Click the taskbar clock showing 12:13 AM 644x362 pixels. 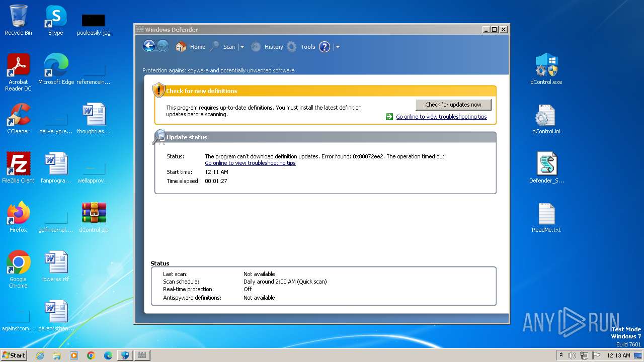pos(618,355)
